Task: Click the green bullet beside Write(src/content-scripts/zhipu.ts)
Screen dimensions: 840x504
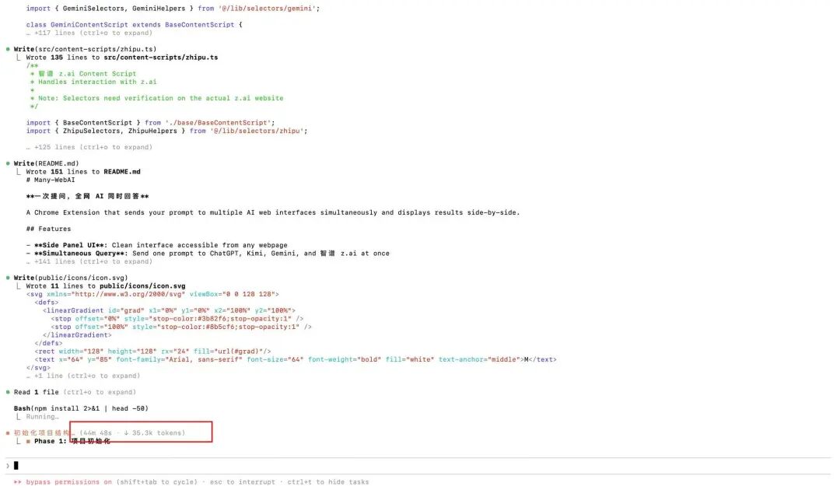Action: point(8,49)
